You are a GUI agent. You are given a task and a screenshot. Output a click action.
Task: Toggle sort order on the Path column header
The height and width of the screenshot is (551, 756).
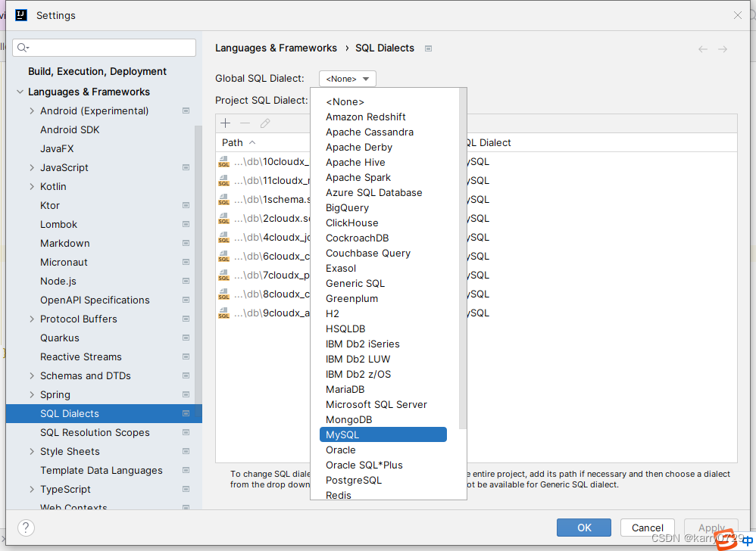(233, 142)
